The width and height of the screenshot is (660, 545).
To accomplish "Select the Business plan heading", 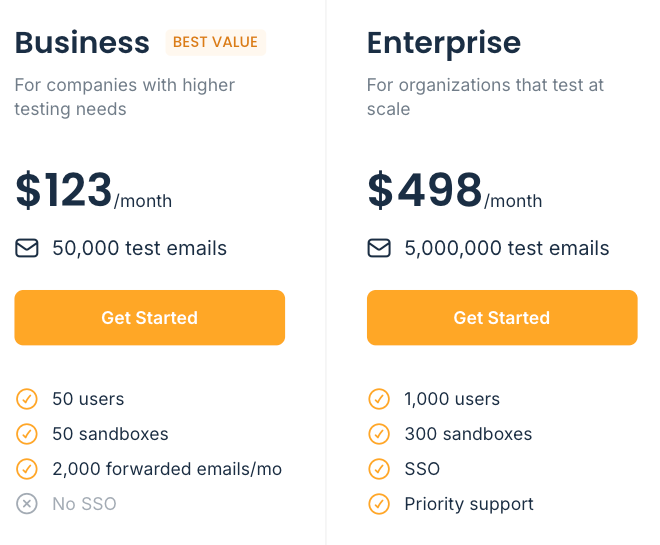I will tap(82, 43).
